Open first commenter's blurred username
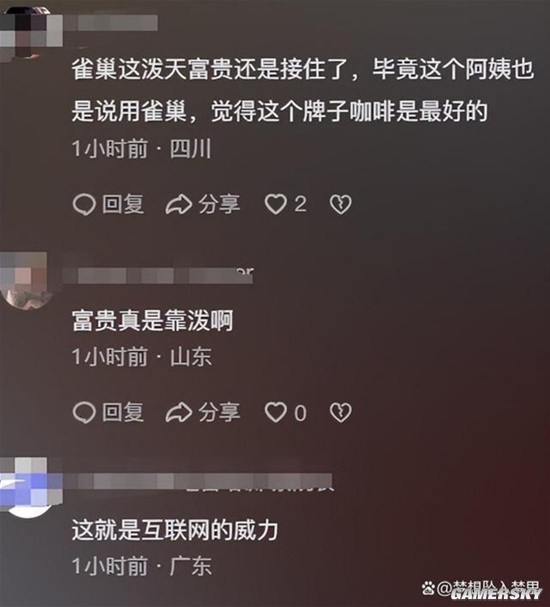550x607 pixels. [x=110, y=23]
